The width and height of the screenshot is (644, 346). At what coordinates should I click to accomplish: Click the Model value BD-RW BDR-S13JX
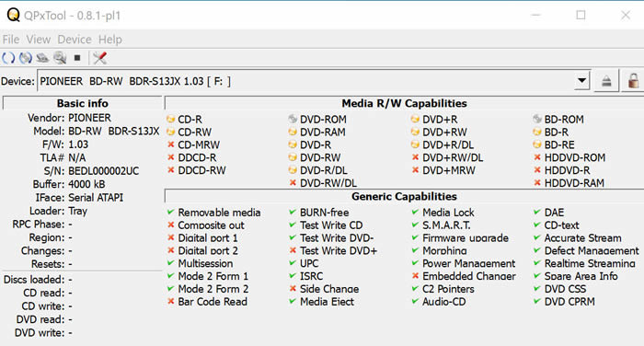[114, 131]
